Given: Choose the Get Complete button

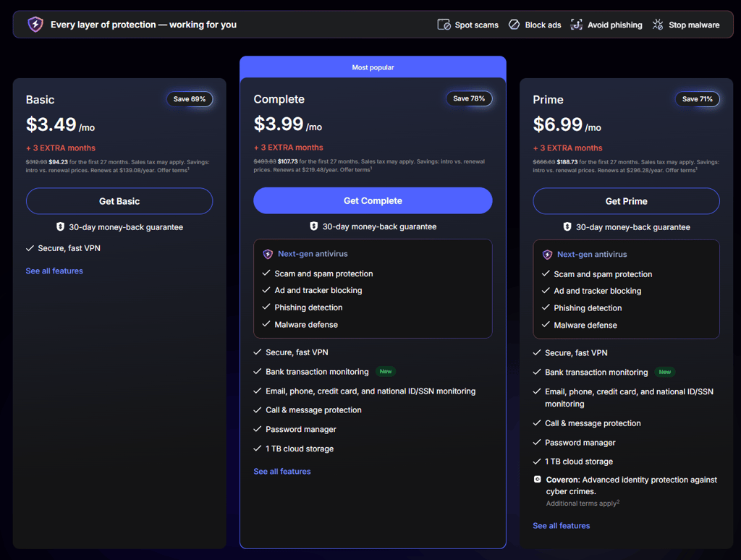Looking at the screenshot, I should point(373,201).
